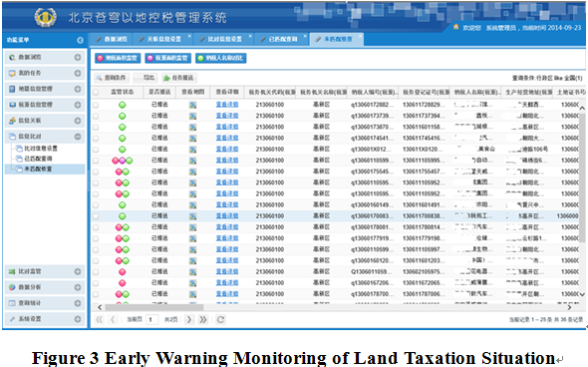This screenshot has width=588, height=367.
Task: Go to the next page with the right arrow
Action: point(189,320)
